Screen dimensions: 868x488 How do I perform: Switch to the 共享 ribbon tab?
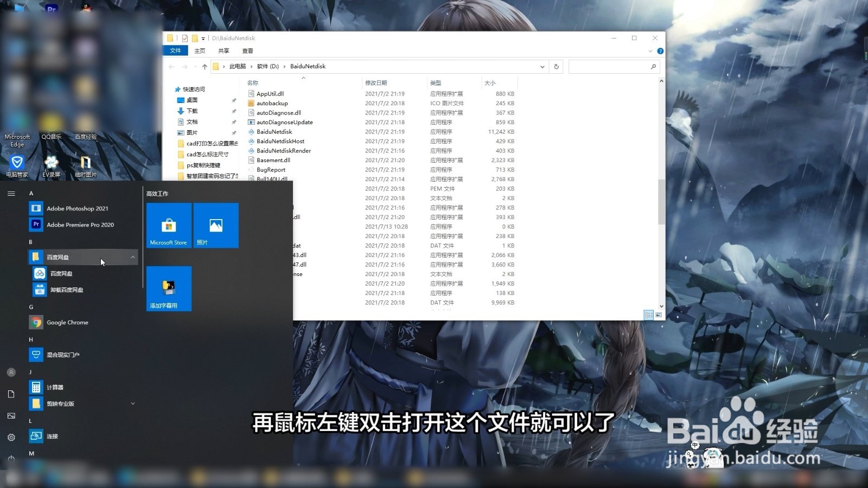coord(224,50)
